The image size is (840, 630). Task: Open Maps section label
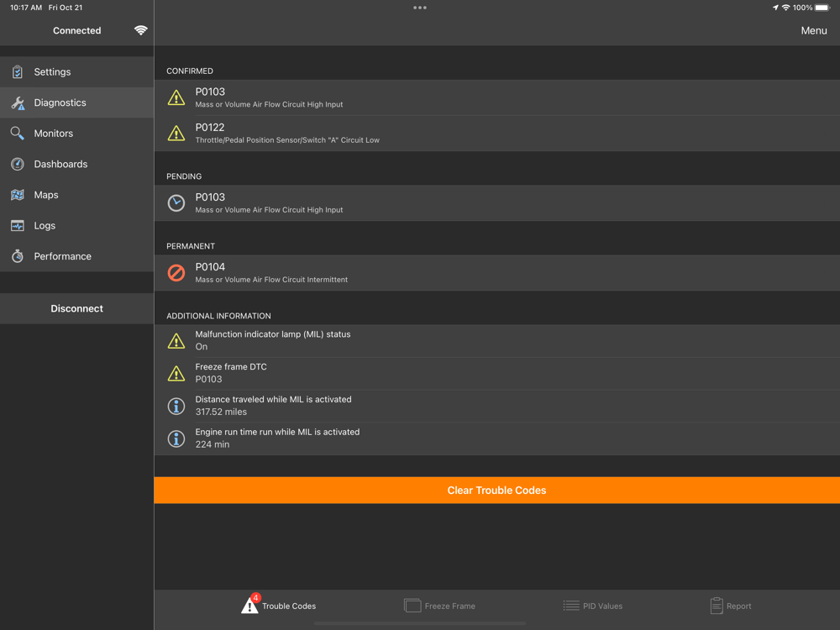pos(46,195)
